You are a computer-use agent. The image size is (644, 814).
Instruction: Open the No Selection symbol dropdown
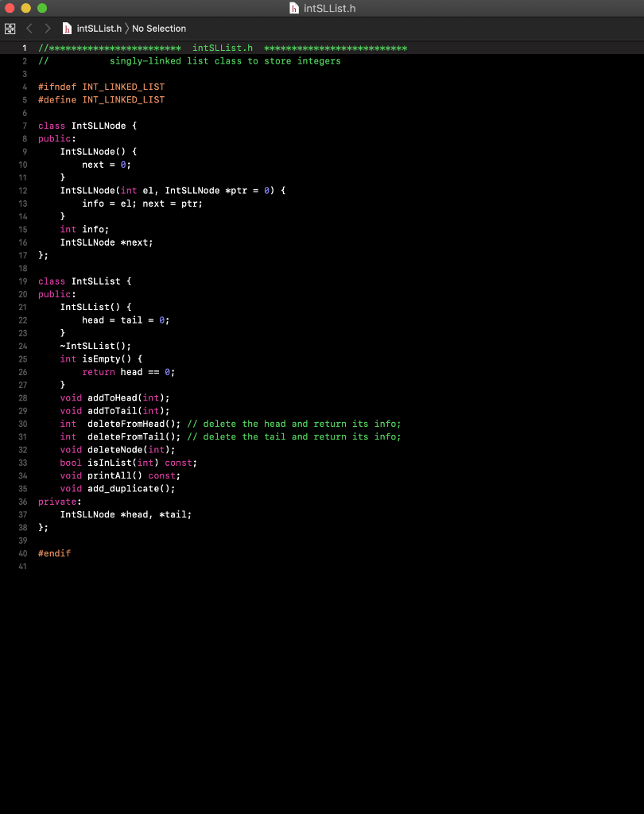click(x=159, y=28)
